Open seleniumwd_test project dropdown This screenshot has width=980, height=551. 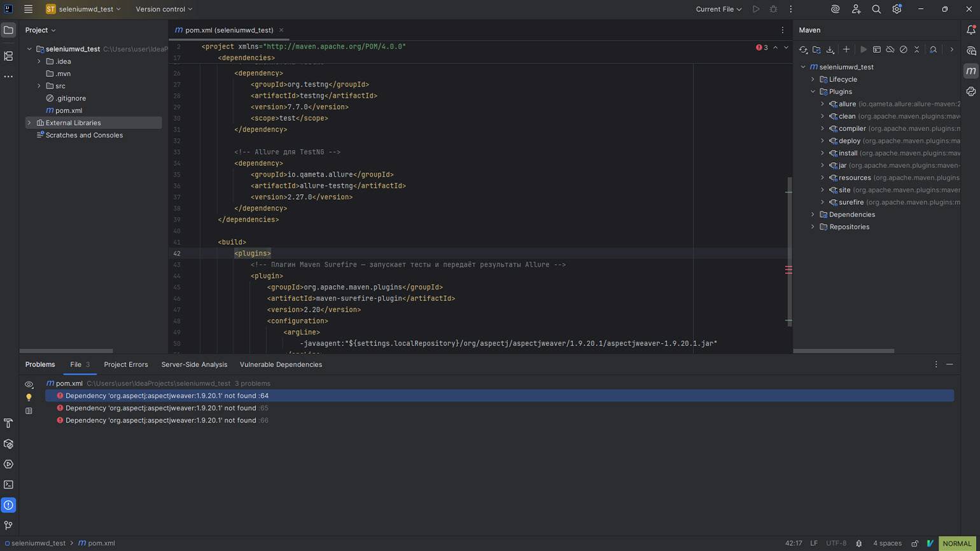pyautogui.click(x=83, y=9)
